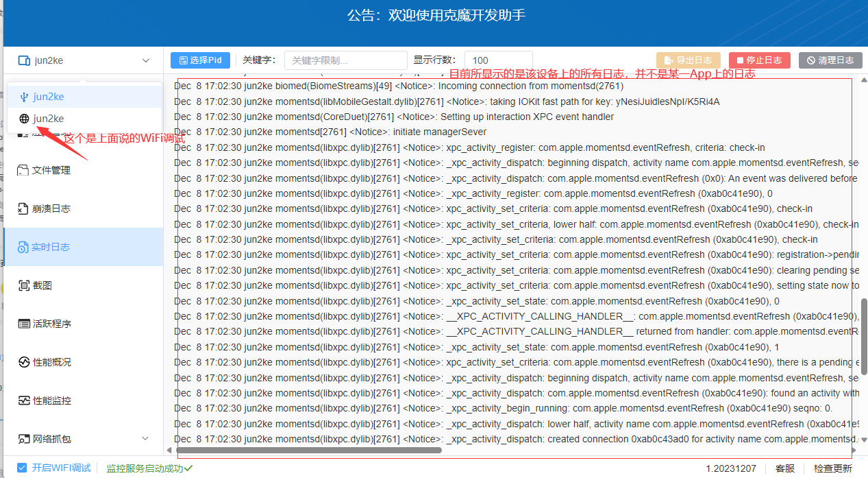The height and width of the screenshot is (478, 868).
Task: Click the red 停止日志 stop log button
Action: coord(760,60)
